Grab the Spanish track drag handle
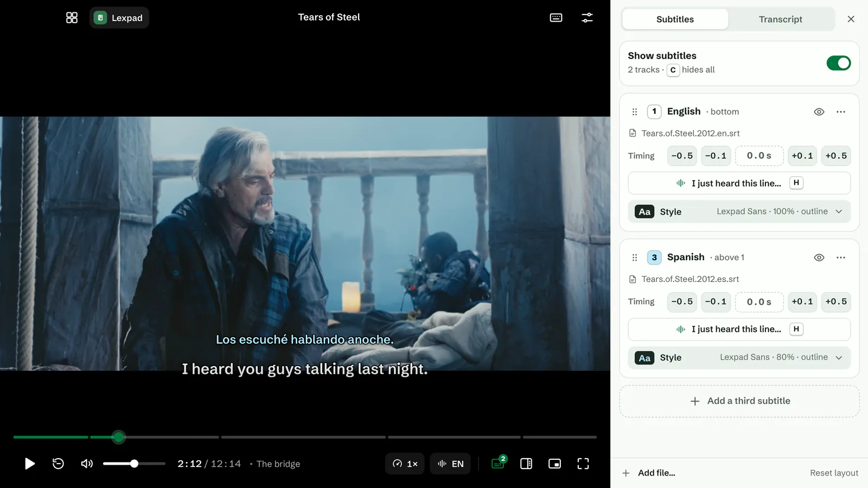Screen dimensions: 868x488 tap(635, 258)
